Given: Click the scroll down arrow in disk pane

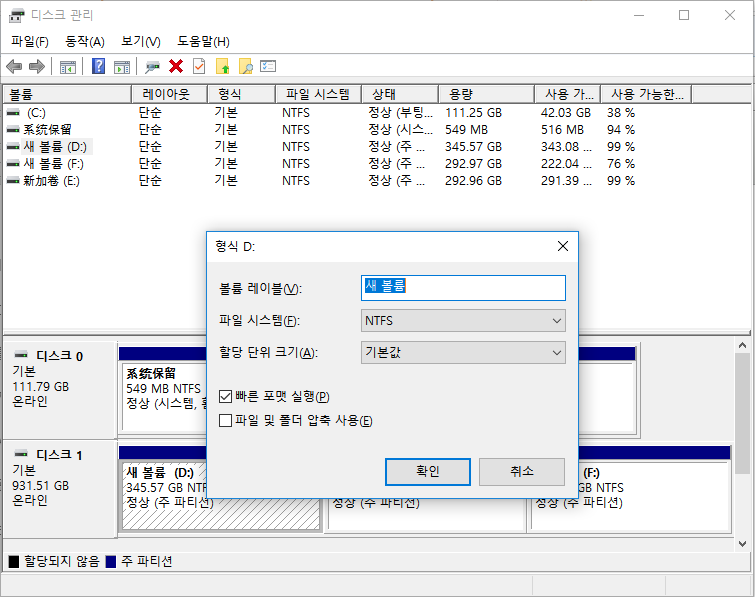Looking at the screenshot, I should pyautogui.click(x=742, y=544).
